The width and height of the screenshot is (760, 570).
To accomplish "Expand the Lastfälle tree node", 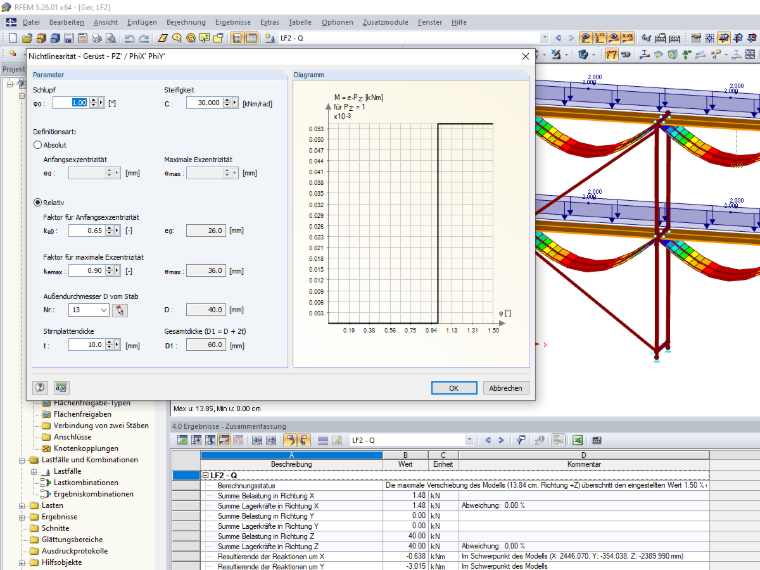I will tap(33, 472).
